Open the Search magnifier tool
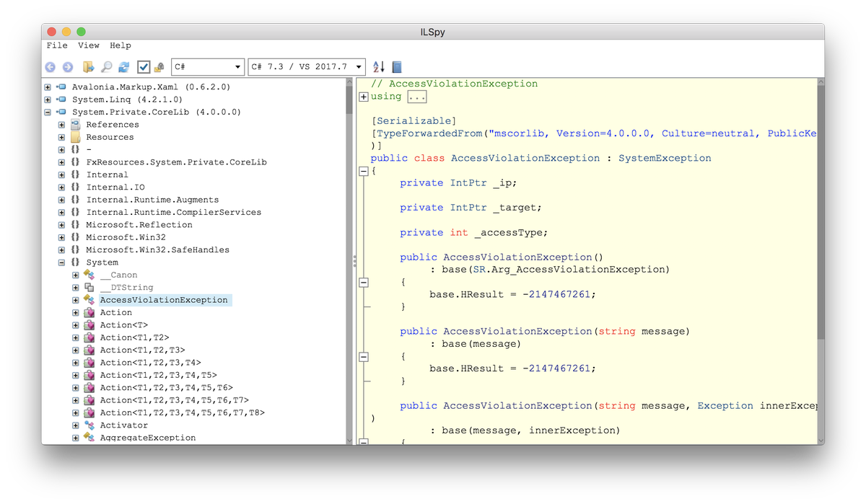 [x=106, y=67]
